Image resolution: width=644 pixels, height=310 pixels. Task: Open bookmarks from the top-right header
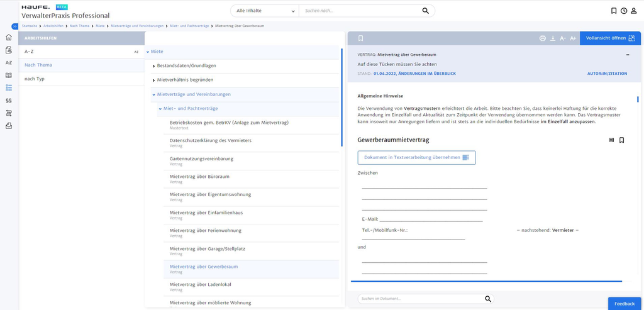(x=614, y=11)
